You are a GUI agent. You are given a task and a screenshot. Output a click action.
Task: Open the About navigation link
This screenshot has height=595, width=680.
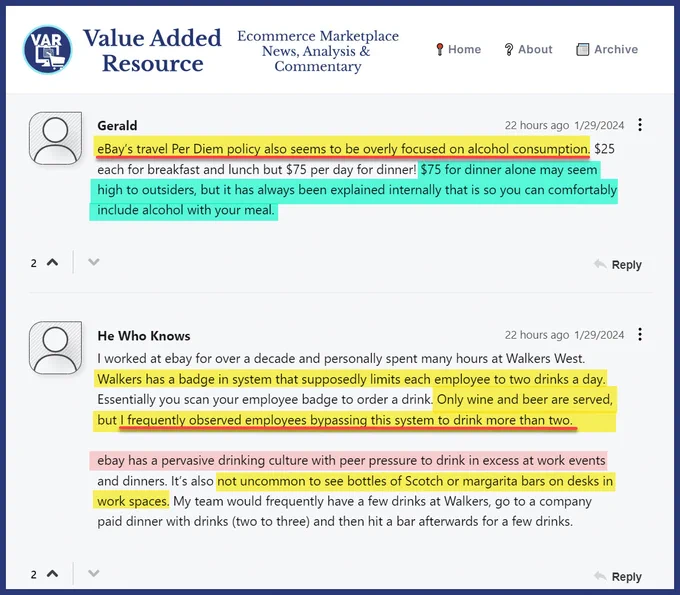click(529, 49)
